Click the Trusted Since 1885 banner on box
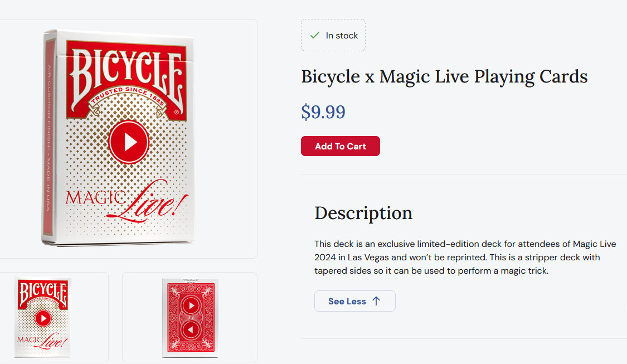Image resolution: width=627 pixels, height=364 pixels. (x=127, y=98)
